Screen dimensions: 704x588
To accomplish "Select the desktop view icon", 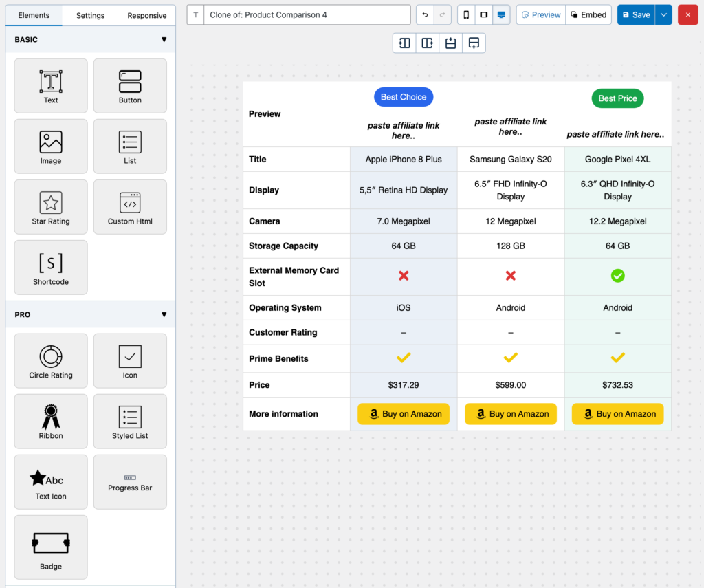I will pos(501,14).
